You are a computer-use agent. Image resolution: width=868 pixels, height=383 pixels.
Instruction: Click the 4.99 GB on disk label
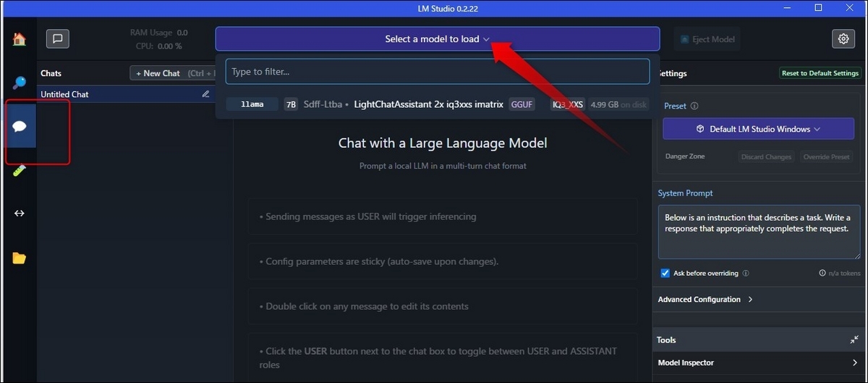click(618, 104)
